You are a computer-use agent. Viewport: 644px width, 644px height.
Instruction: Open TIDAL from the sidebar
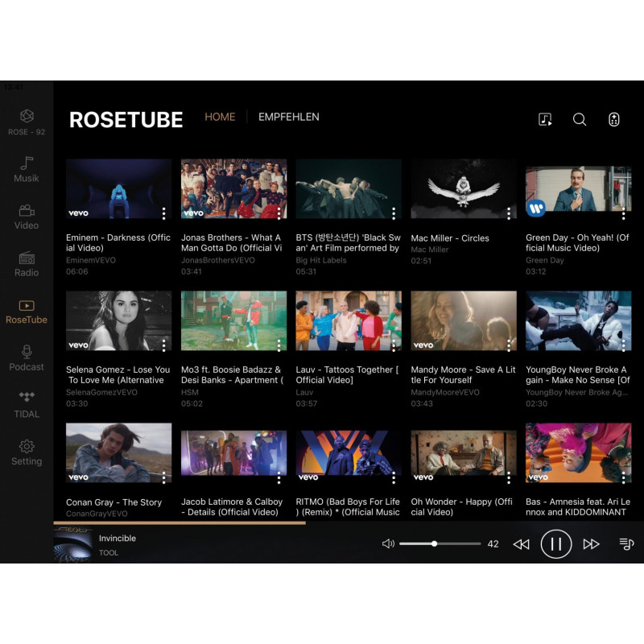(27, 405)
